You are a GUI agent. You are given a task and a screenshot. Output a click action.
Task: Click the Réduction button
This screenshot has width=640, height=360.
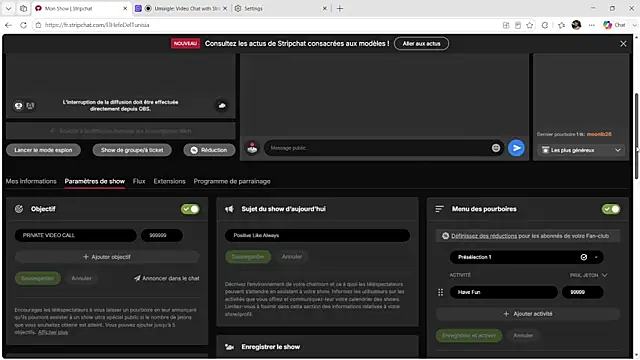click(x=209, y=150)
